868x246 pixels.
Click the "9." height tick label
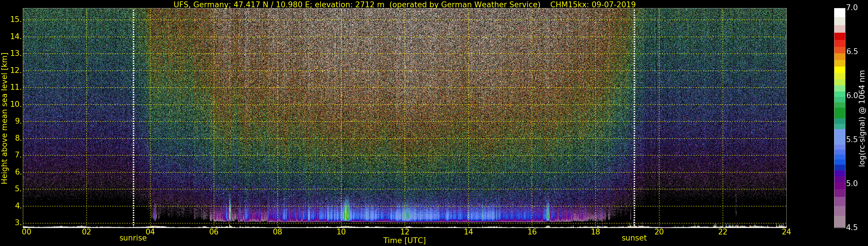coord(18,121)
